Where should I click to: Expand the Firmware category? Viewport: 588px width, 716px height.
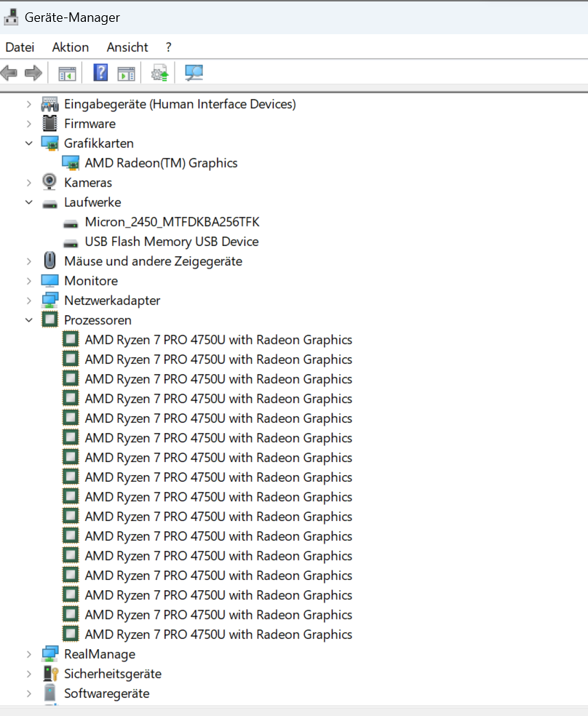29,124
